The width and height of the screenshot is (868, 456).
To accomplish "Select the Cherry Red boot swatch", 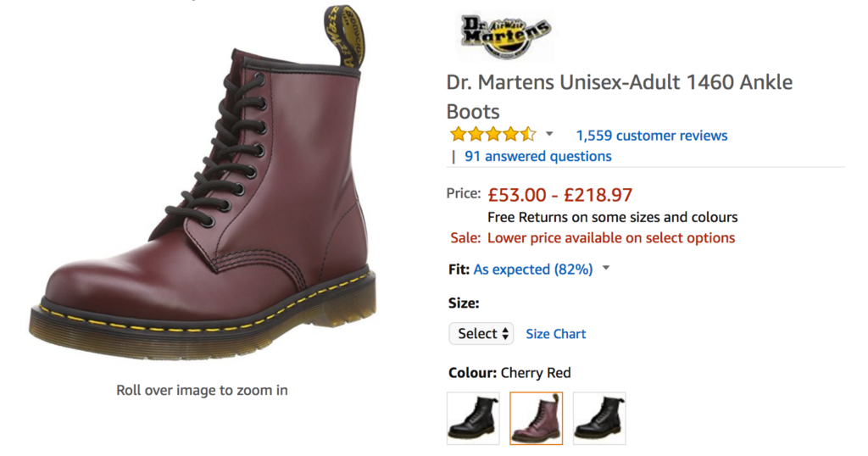I will (x=536, y=418).
